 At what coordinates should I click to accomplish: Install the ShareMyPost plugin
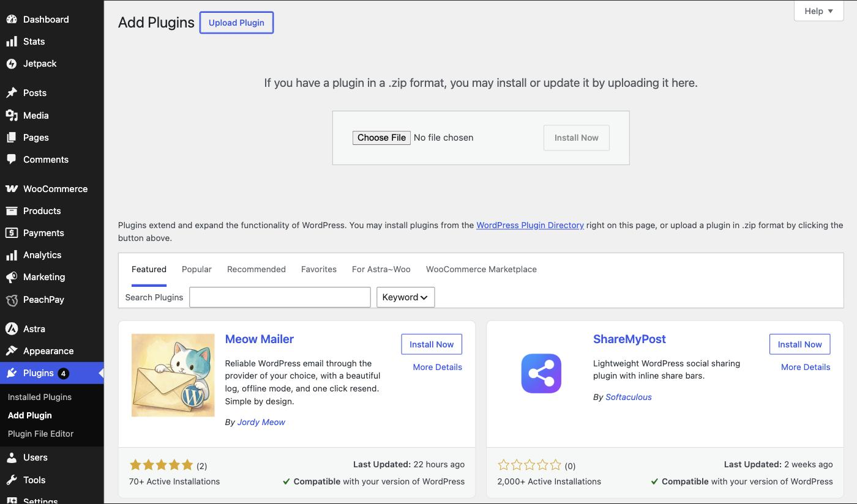[x=800, y=344]
